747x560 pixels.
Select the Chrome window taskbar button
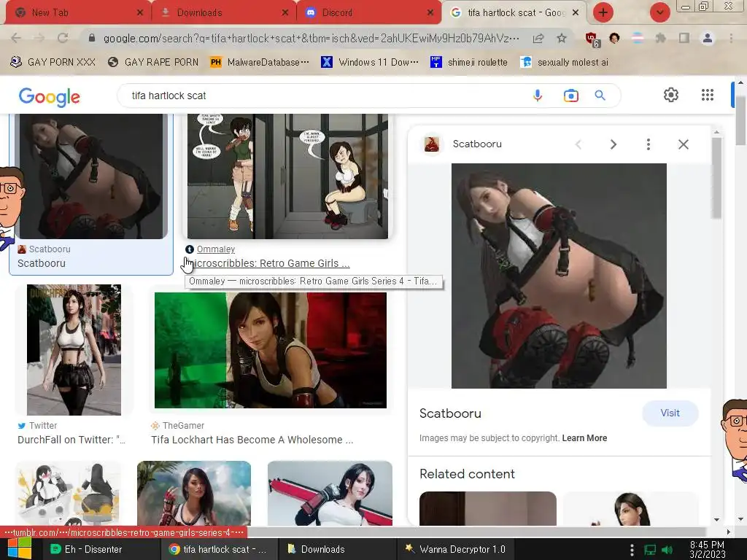click(x=217, y=549)
